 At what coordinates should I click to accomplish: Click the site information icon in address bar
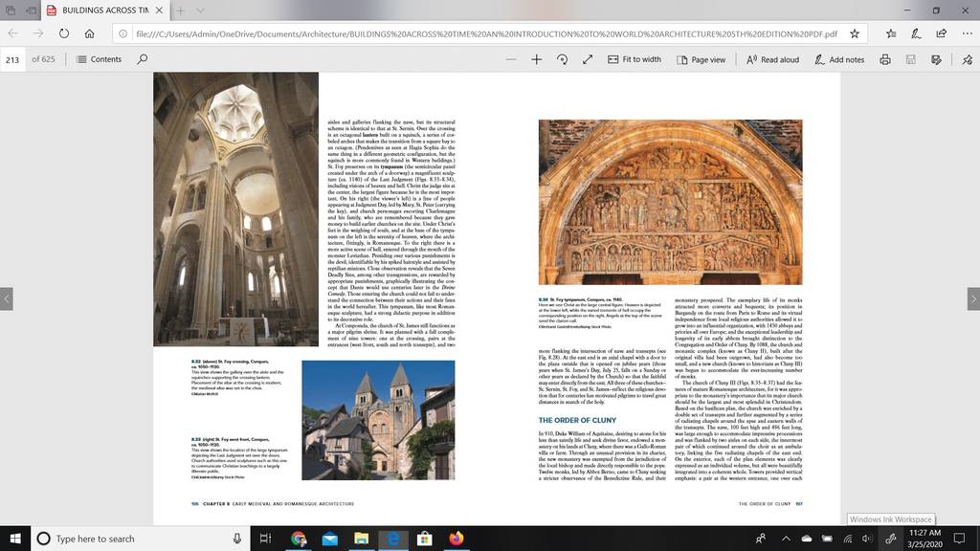click(123, 33)
